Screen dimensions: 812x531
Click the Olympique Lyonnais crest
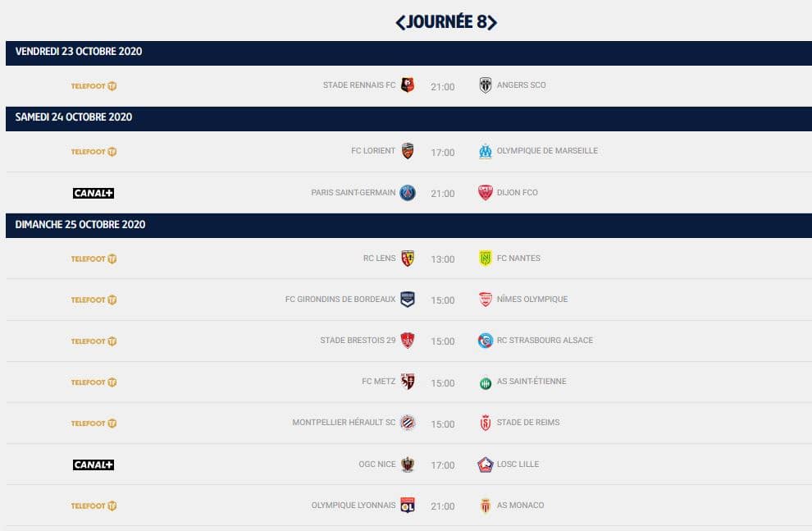(x=408, y=505)
